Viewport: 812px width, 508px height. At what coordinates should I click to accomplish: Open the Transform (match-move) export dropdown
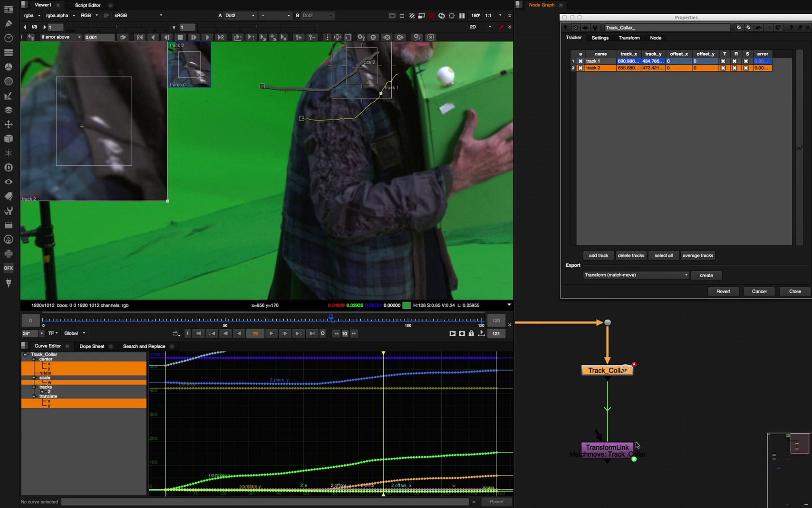(x=636, y=275)
